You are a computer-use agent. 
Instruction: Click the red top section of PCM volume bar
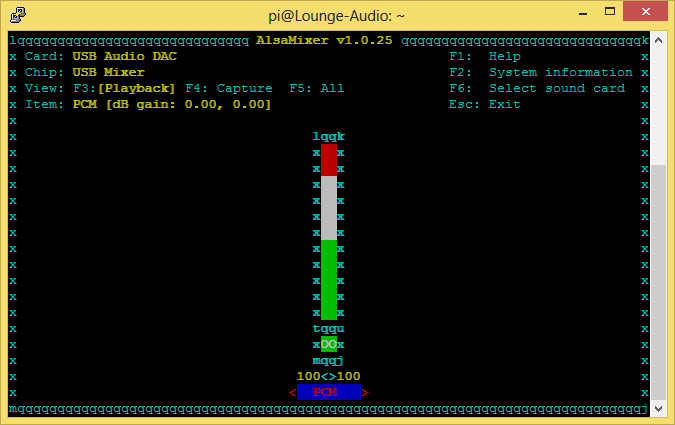click(x=329, y=160)
